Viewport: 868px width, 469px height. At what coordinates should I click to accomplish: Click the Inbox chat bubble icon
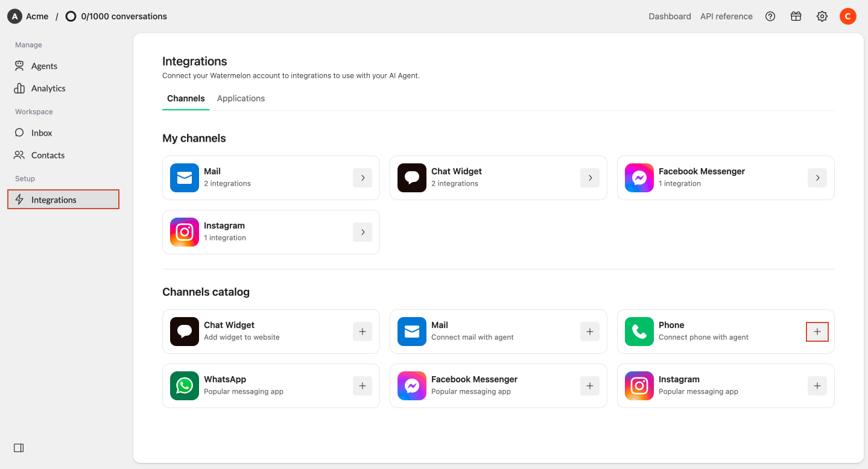(19, 133)
